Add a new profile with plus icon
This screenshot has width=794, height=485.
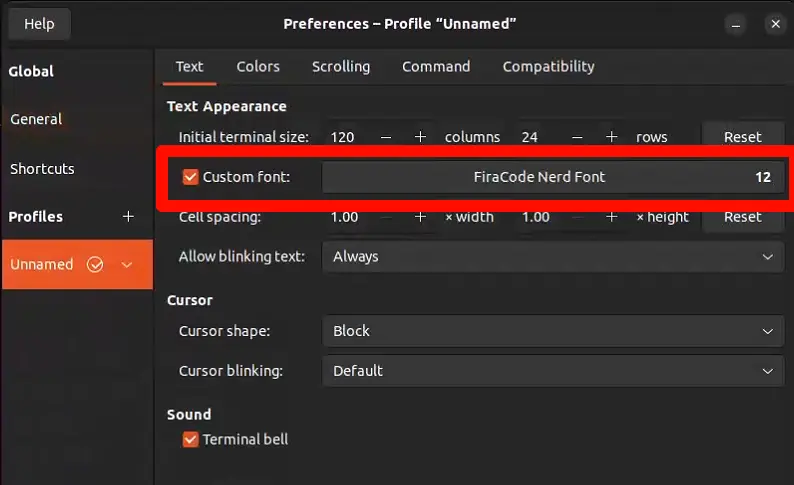point(128,217)
